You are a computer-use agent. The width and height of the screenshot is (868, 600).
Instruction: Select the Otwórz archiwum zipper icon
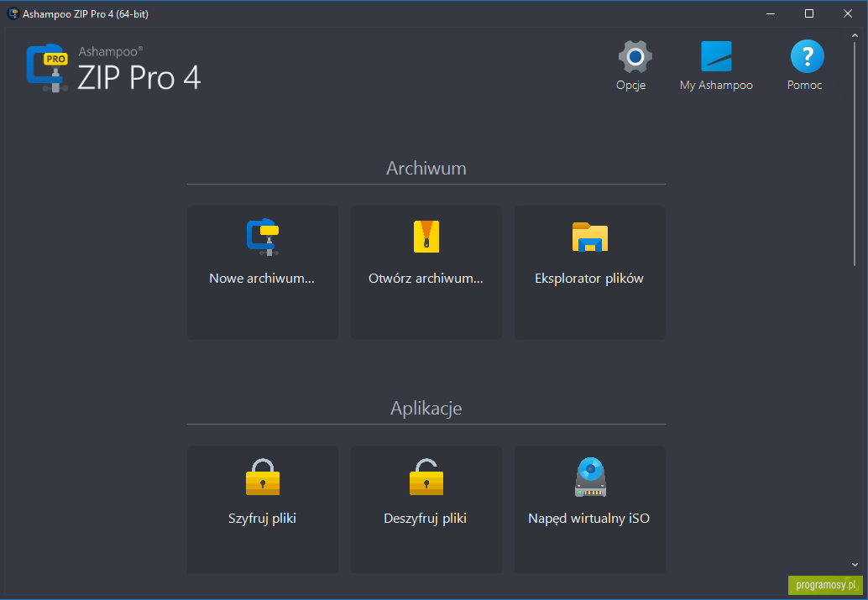tap(426, 237)
